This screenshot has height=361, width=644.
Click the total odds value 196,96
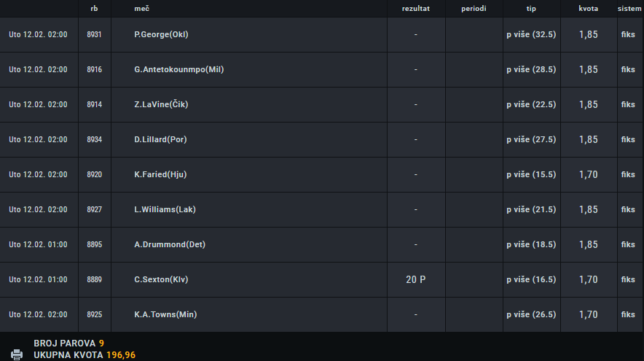tap(121, 355)
